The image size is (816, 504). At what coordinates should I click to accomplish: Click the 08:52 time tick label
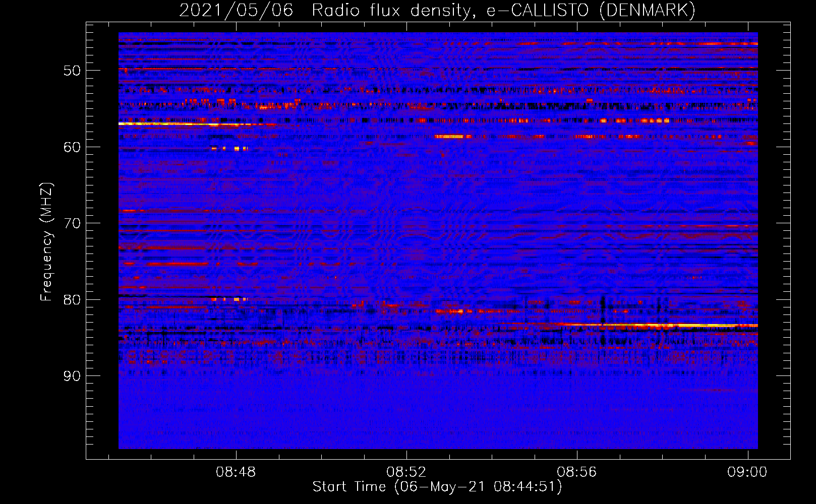(x=406, y=472)
